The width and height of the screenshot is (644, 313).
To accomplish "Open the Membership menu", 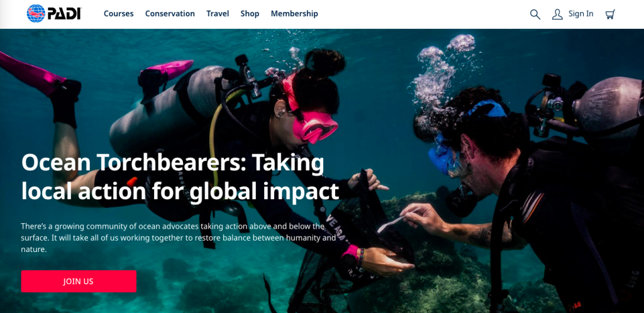I will [294, 14].
